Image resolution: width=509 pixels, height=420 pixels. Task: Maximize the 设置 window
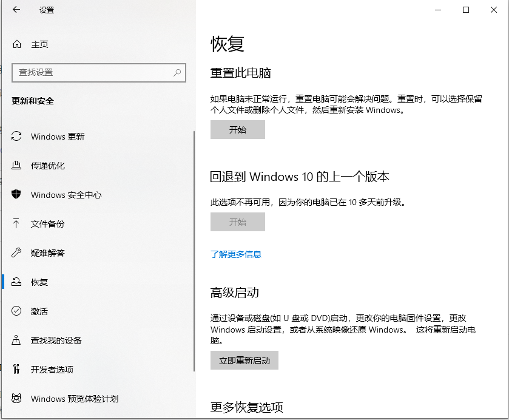coord(466,10)
